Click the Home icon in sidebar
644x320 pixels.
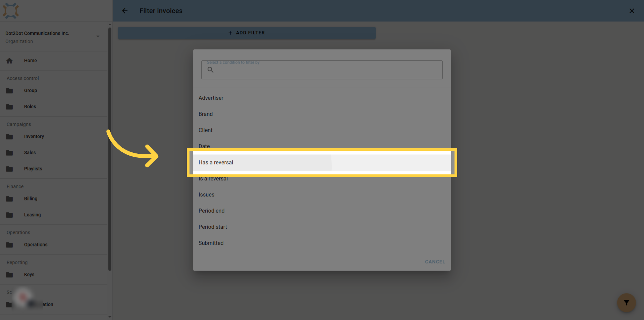pos(9,61)
